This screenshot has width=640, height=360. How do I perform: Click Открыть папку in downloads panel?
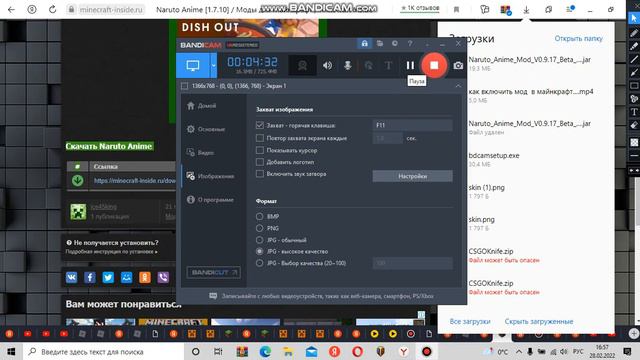(578, 38)
